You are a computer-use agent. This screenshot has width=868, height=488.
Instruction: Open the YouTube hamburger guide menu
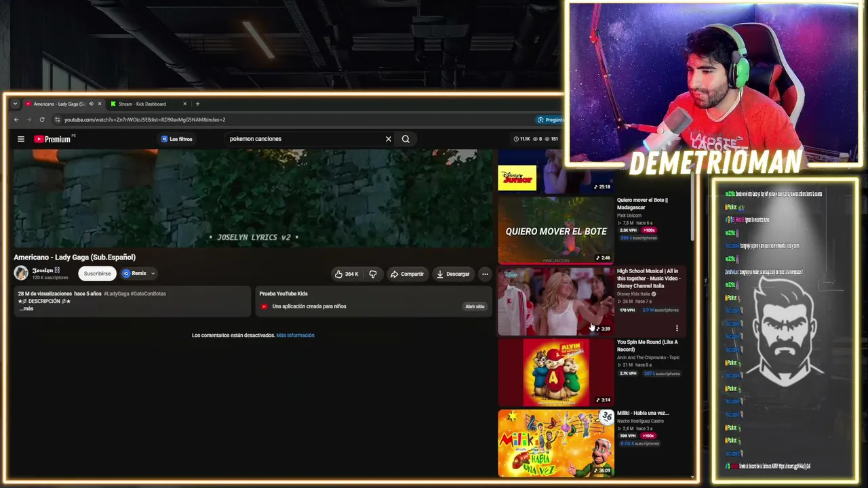pos(21,139)
